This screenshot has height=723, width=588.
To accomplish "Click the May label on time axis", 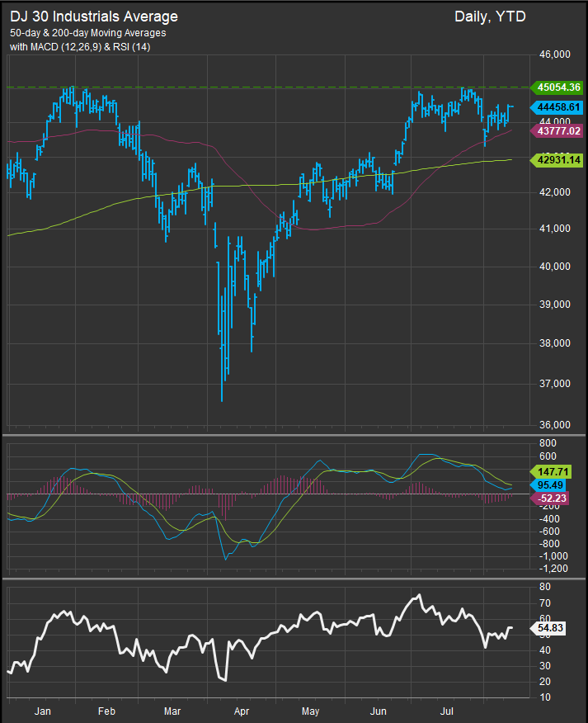I will click(x=310, y=710).
